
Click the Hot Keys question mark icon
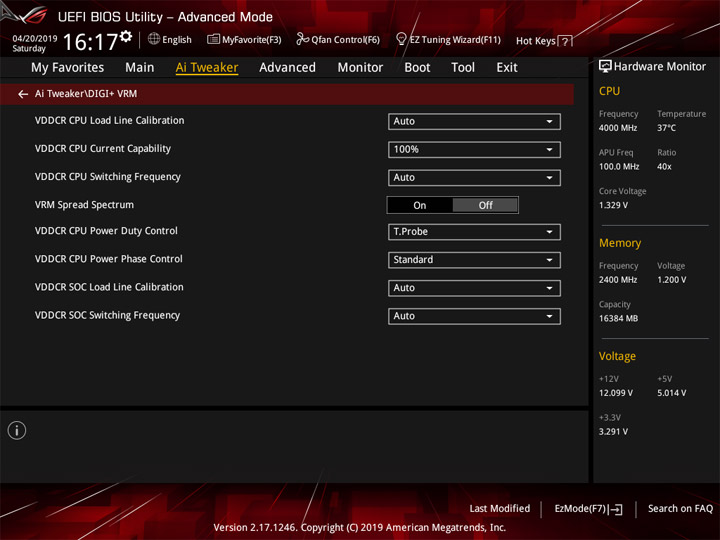[565, 41]
